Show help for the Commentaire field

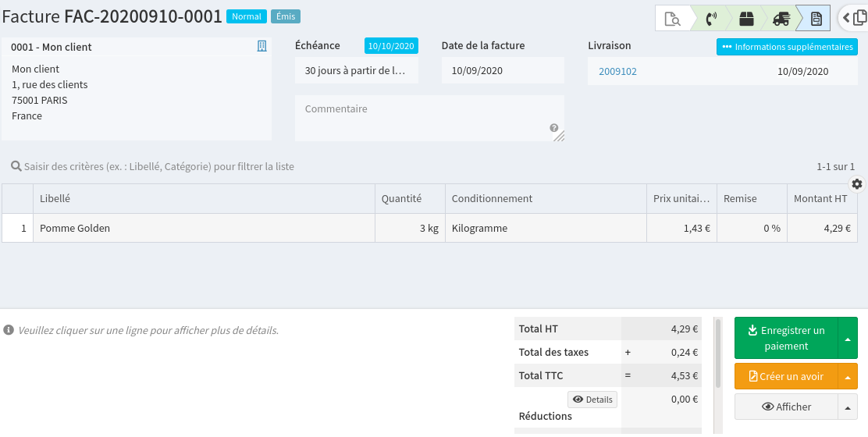[x=553, y=128]
